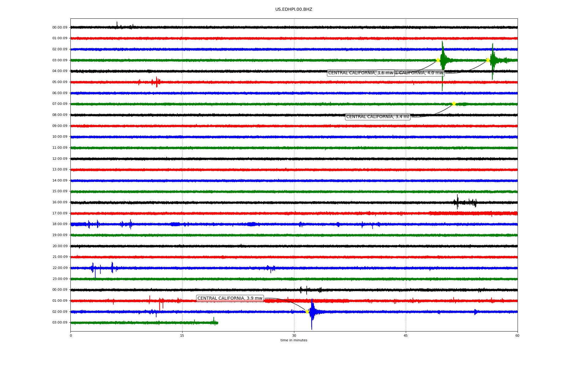Click the US.EDHPI.00.BHZ plot title

[294, 10]
